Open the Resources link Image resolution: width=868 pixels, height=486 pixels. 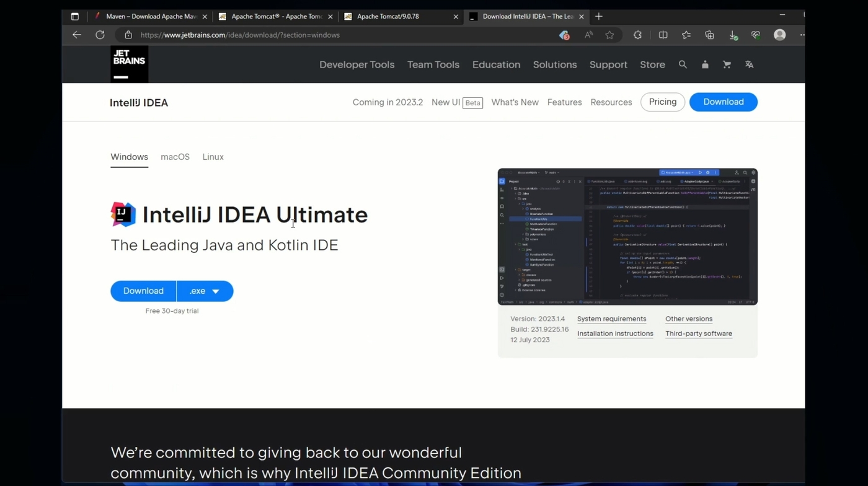click(x=611, y=102)
